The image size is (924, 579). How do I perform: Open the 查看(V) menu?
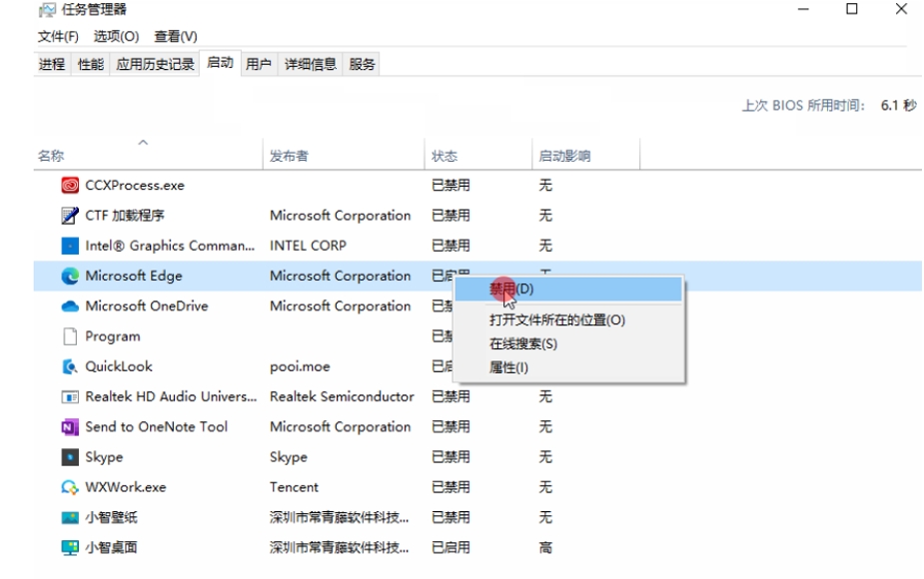[176, 37]
